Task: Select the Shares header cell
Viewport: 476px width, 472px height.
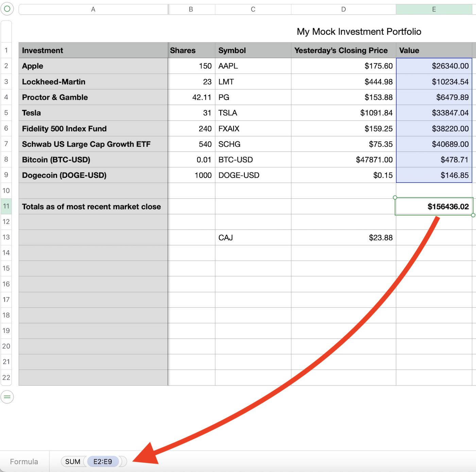Action: point(191,50)
